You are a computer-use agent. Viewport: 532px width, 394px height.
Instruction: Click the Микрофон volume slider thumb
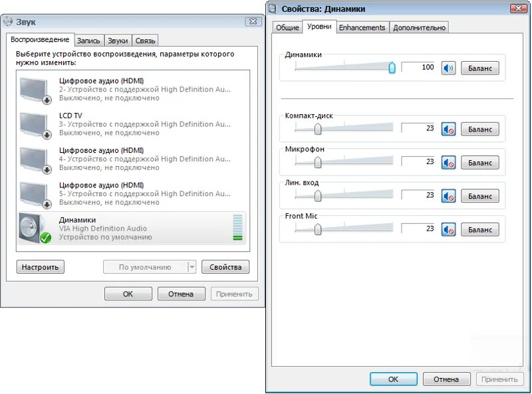pos(318,162)
